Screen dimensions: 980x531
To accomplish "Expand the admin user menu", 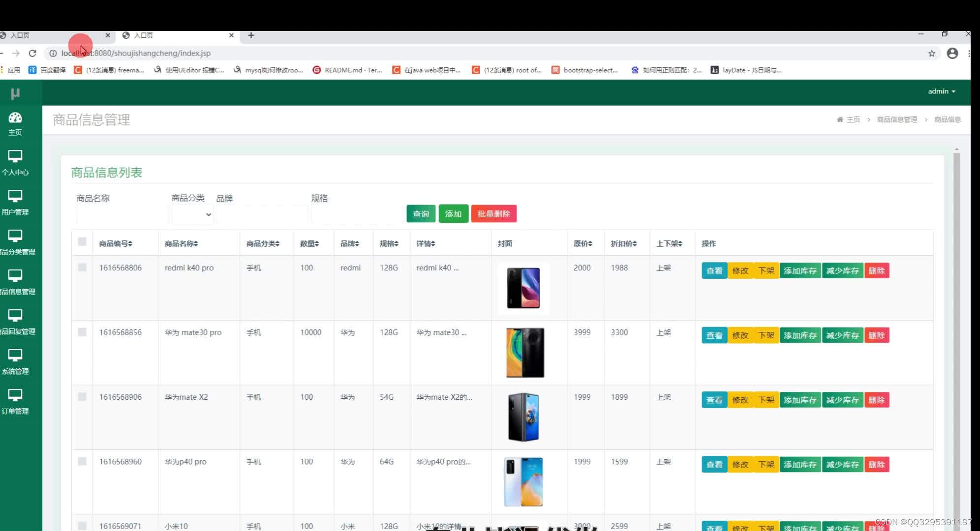I will click(942, 91).
